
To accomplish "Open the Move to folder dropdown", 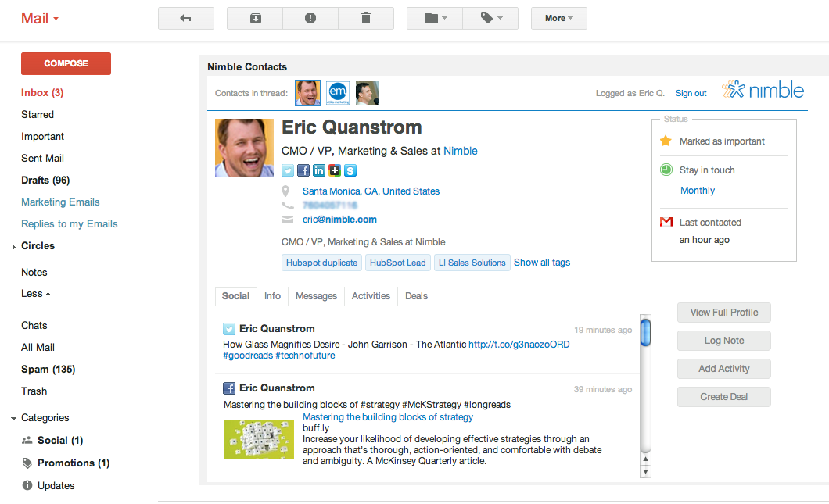I will (x=435, y=19).
